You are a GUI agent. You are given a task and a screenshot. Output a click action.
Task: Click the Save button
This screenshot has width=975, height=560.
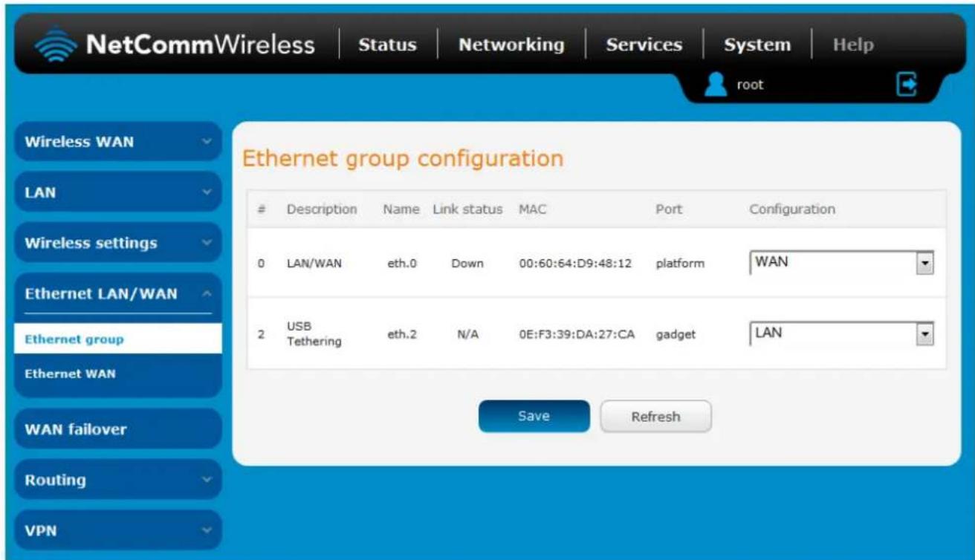tap(534, 417)
